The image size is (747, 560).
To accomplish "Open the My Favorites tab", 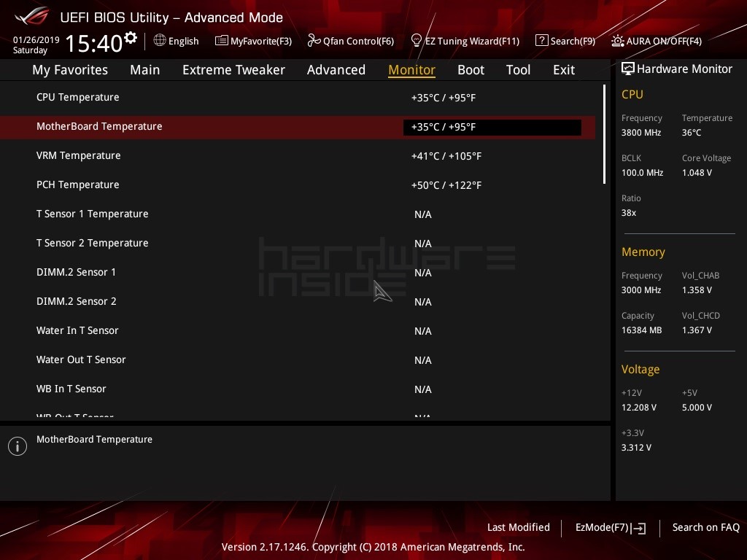I will pyautogui.click(x=70, y=70).
